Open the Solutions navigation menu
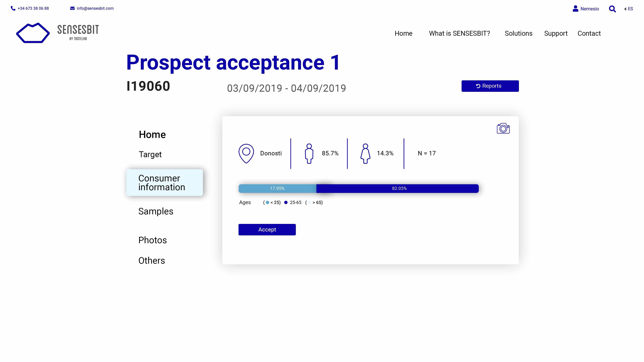Viewport: 644px width, 362px height. [x=518, y=34]
